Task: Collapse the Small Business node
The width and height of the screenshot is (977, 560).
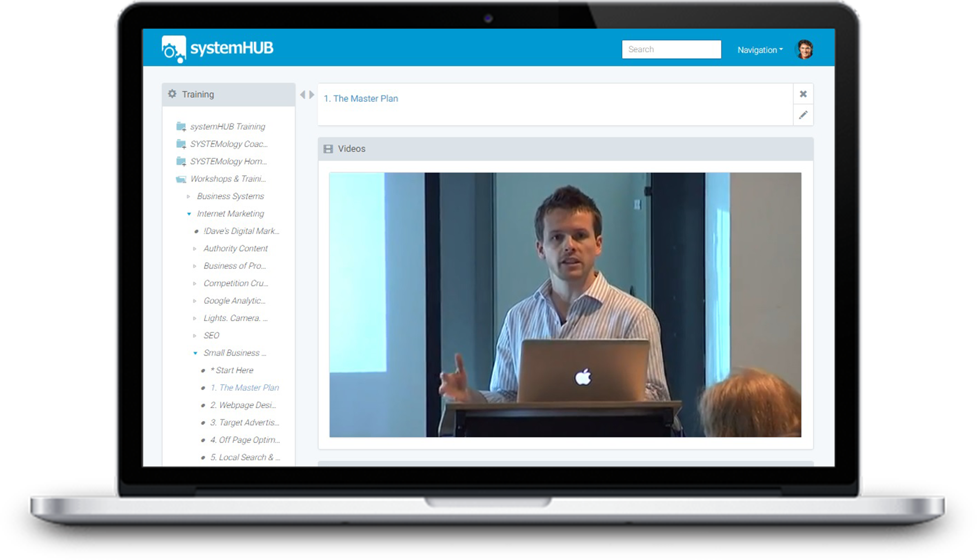Action: point(195,353)
